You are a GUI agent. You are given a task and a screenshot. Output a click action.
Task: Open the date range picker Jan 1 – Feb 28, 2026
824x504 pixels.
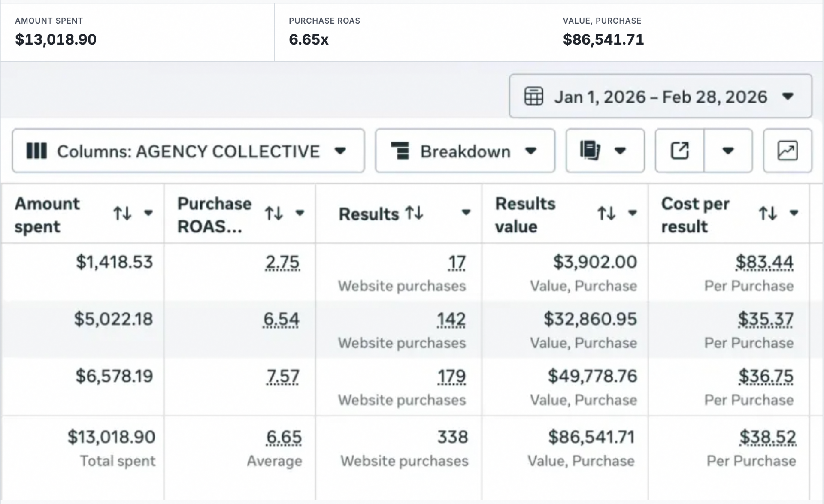point(660,96)
